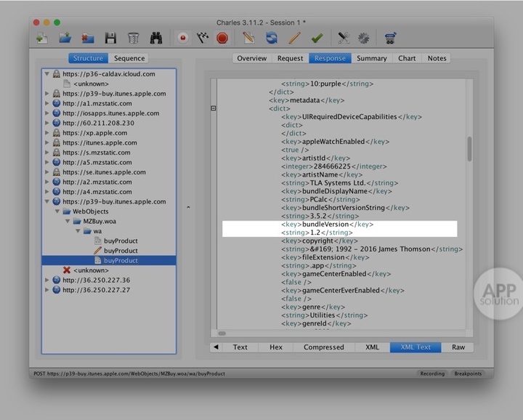Expand the https://p36-caldav.icloud.com host node

pyautogui.click(x=47, y=74)
